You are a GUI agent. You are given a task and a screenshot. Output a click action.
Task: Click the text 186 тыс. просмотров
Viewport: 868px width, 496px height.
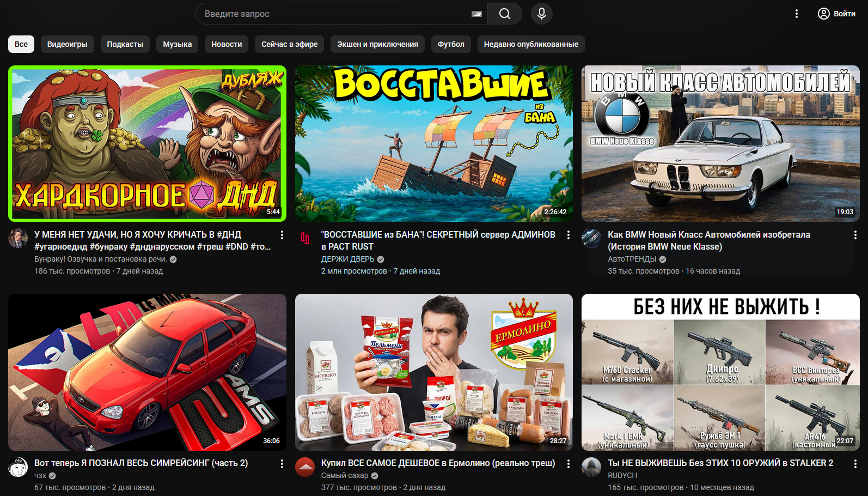(x=72, y=271)
